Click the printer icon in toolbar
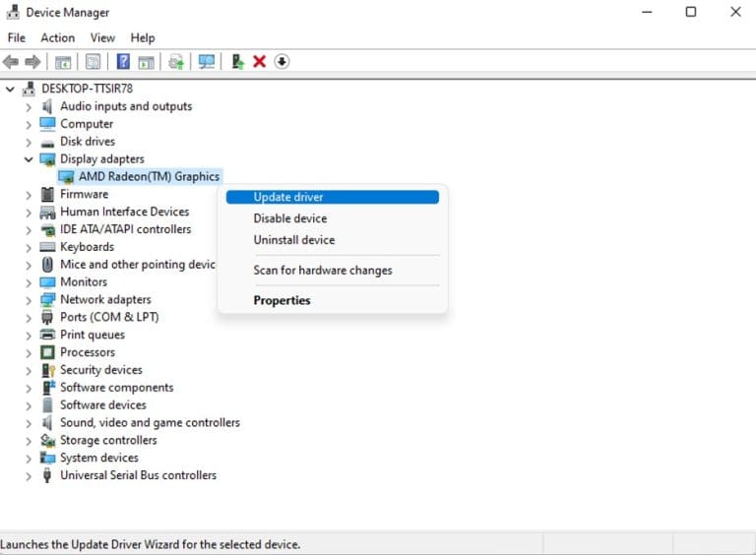The height and width of the screenshot is (555, 756). 176,62
